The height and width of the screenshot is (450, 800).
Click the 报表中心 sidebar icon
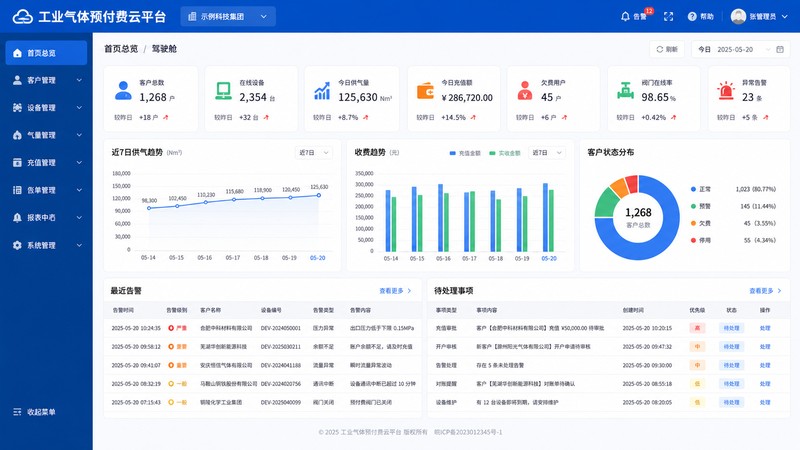(x=17, y=218)
